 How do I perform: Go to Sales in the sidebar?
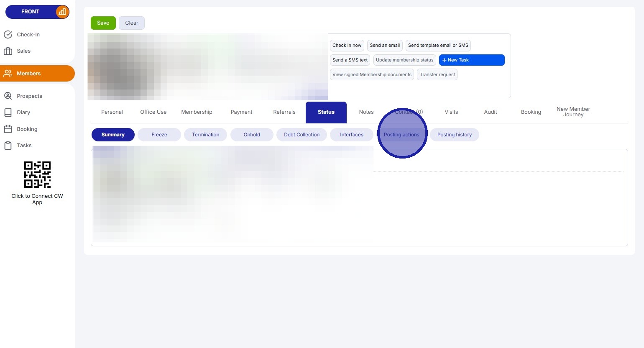pos(23,51)
